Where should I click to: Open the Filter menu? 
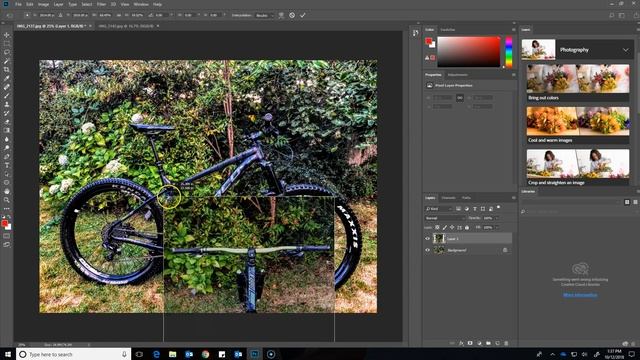(101, 4)
